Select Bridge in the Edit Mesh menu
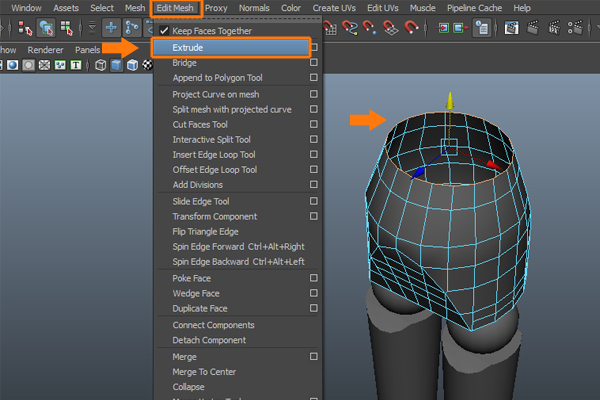The height and width of the screenshot is (400, 600). coord(184,63)
